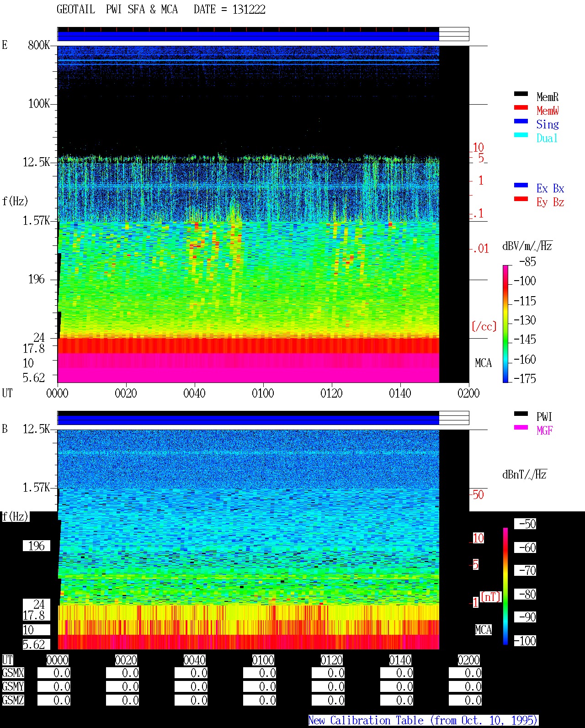This screenshot has height=728, width=585.
Task: Click the dBnT magnetic field color bar
Action: click(505, 586)
